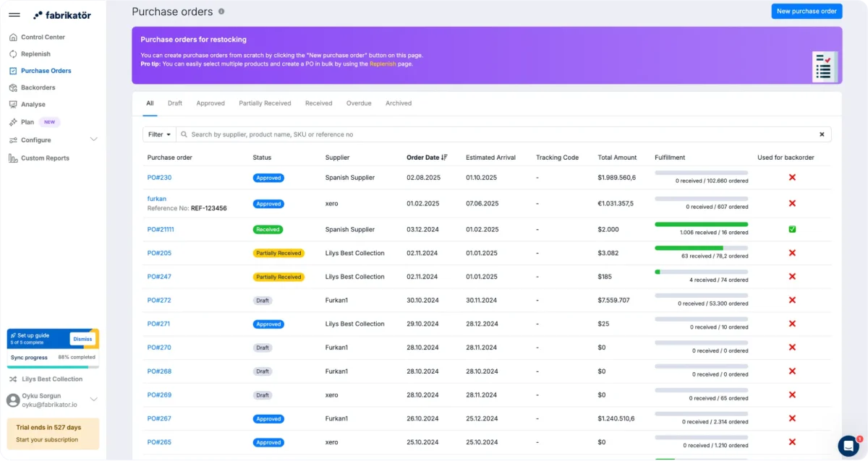Image resolution: width=868 pixels, height=461 pixels.
Task: Clear search with the X icon
Action: 822,134
